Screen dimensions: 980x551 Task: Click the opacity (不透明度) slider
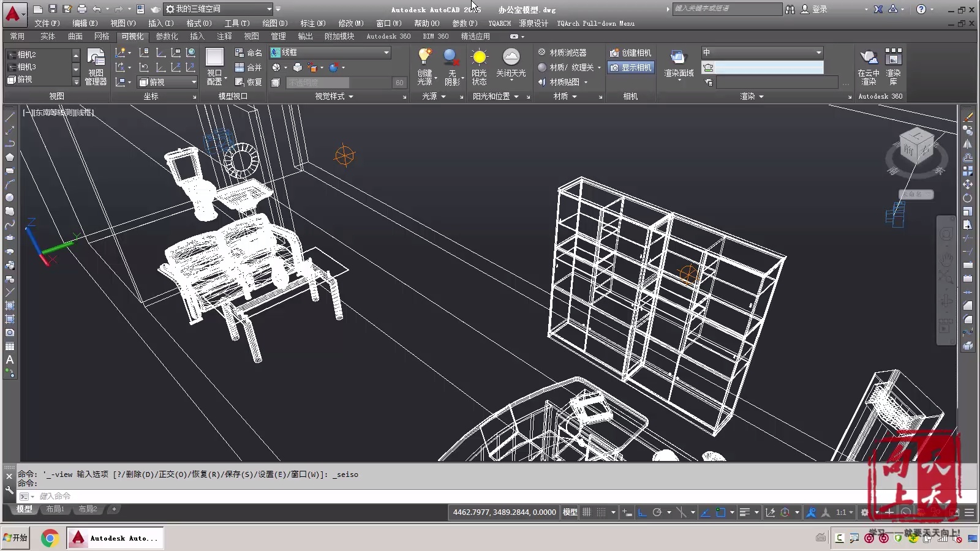[339, 83]
